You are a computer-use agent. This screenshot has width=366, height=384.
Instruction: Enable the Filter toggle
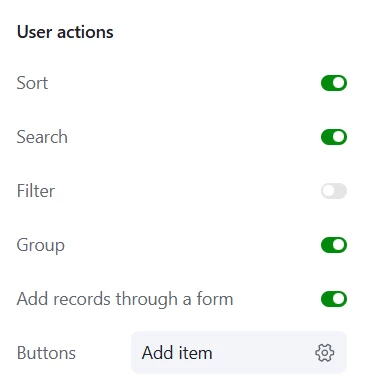point(334,191)
